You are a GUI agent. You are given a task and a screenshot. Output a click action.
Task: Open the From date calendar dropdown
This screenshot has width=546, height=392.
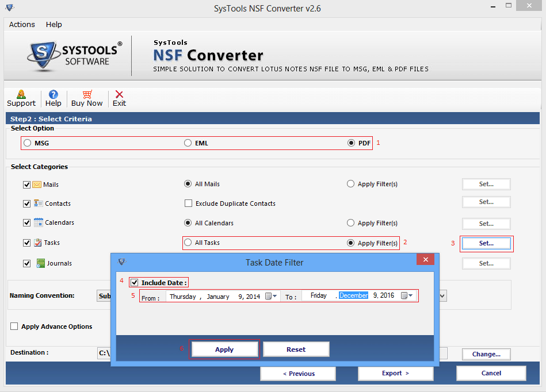(x=271, y=296)
